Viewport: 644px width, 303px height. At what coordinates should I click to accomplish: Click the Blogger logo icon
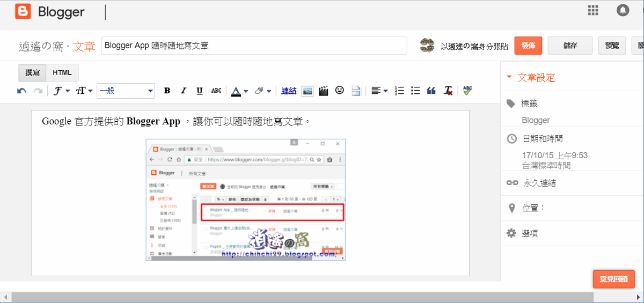pos(23,11)
